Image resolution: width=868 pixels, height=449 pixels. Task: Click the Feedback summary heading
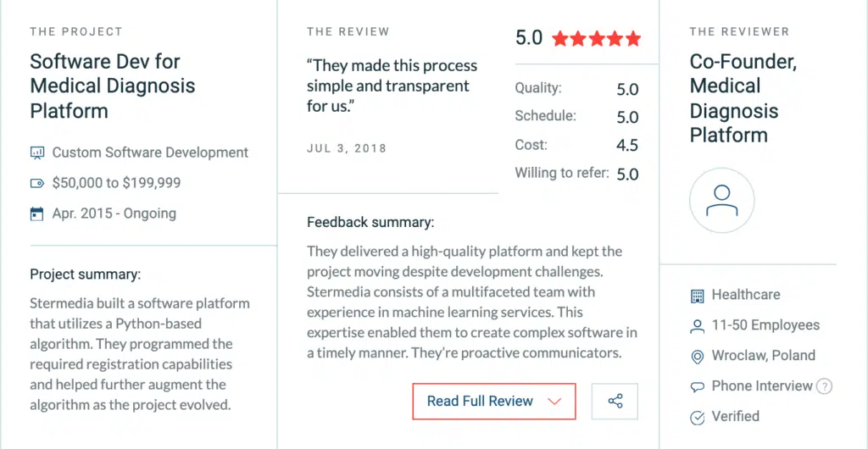click(x=371, y=223)
